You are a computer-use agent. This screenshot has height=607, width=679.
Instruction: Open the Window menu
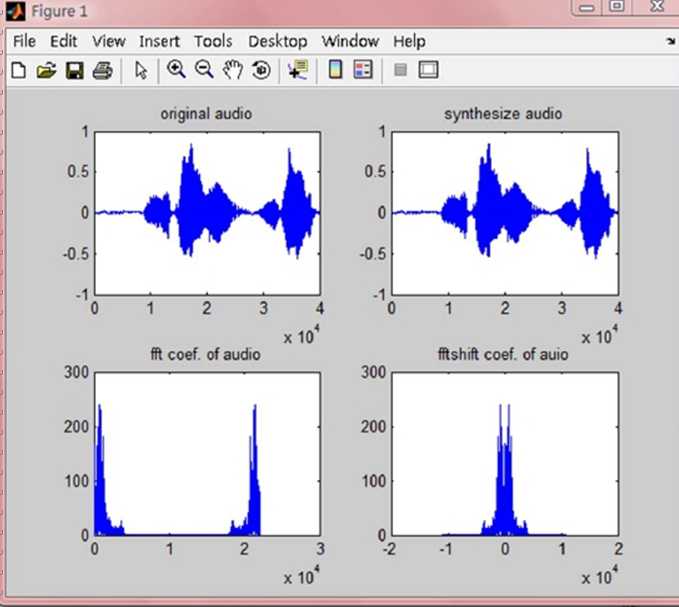(x=350, y=42)
